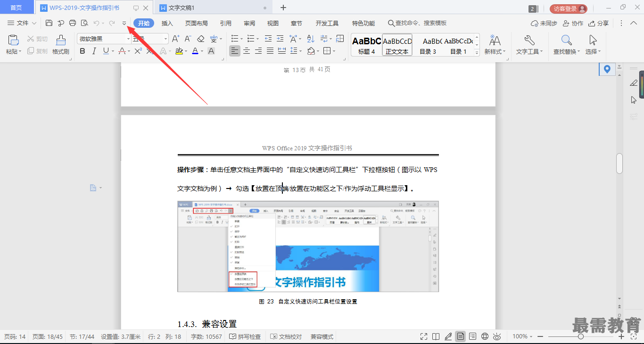The height and width of the screenshot is (344, 644).
Task: Toggle 拼写检查 spell check in status bar
Action: click(245, 336)
